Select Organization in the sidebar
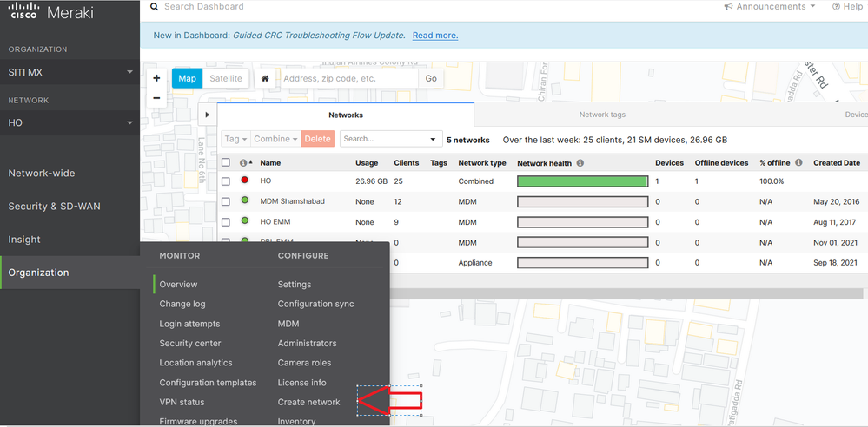The image size is (868, 427). [70, 273]
